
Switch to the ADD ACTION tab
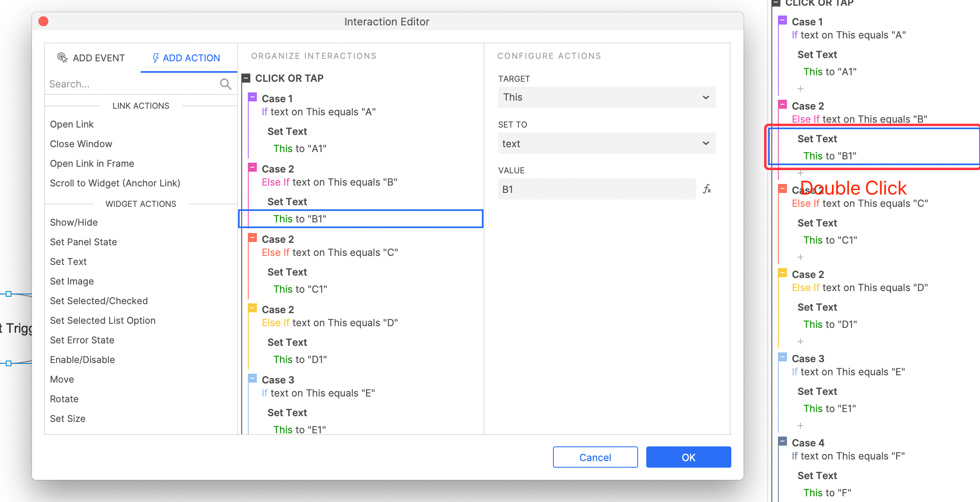pos(187,58)
